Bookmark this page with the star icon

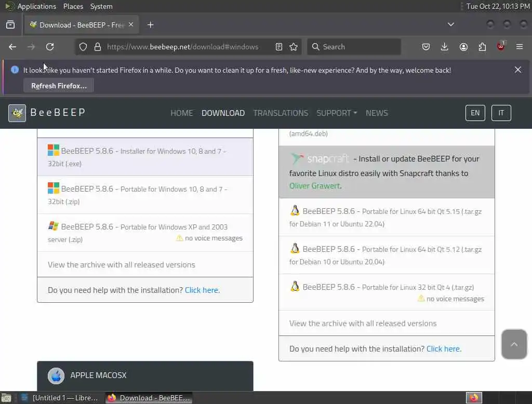[294, 47]
